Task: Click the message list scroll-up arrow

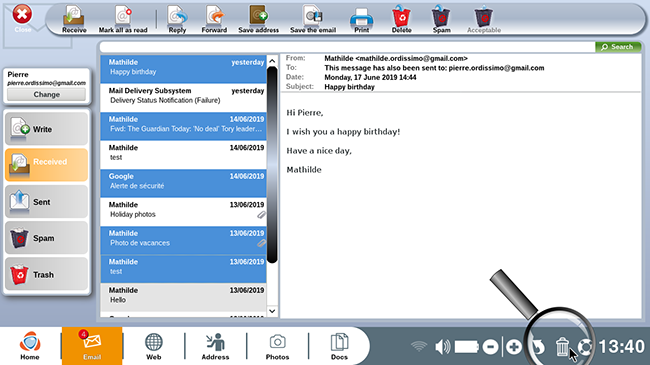Action: pyautogui.click(x=272, y=61)
